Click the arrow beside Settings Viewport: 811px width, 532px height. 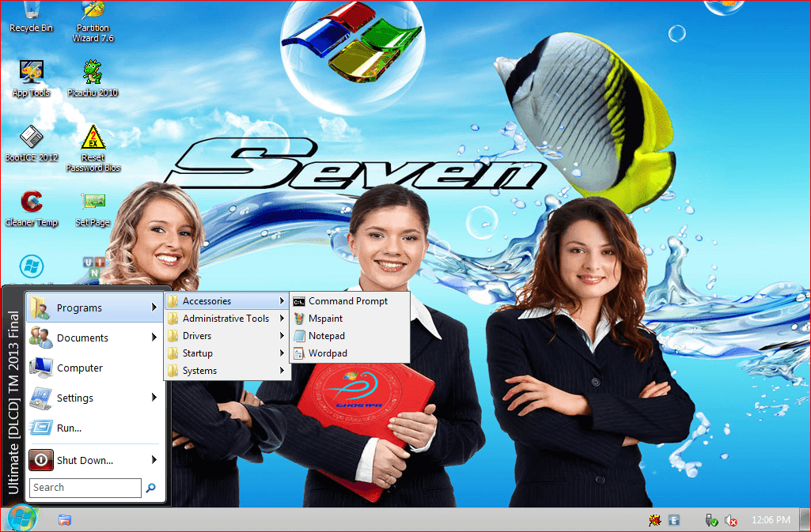click(x=153, y=397)
